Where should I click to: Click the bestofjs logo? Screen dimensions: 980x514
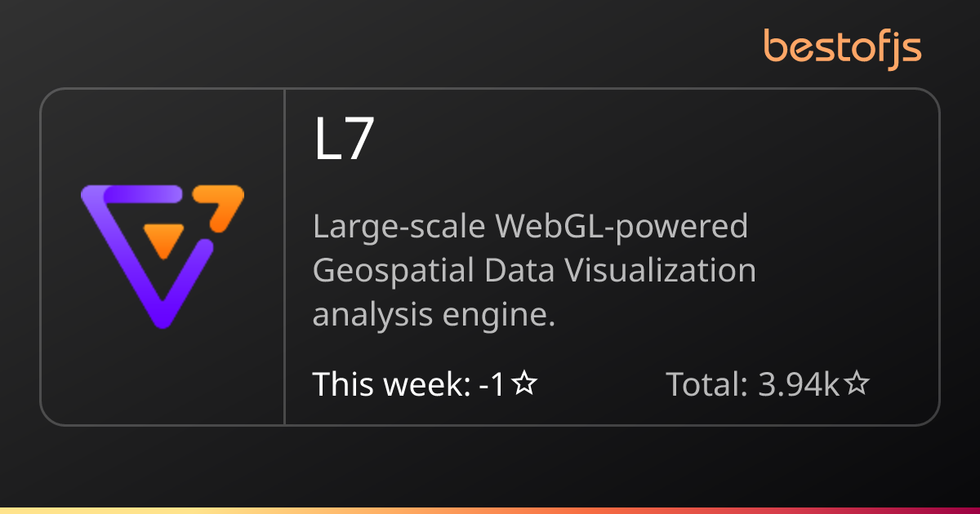(x=842, y=47)
